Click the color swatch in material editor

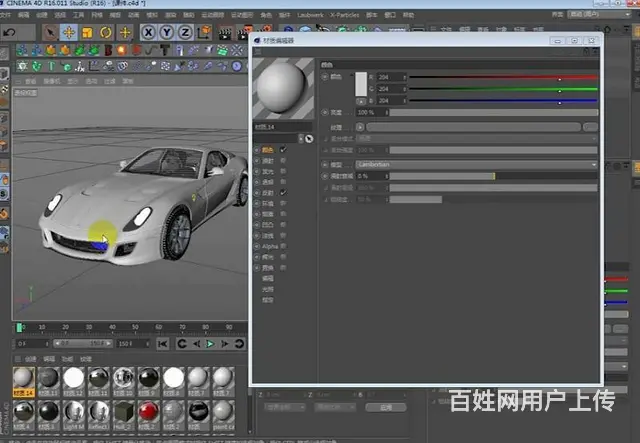(361, 84)
